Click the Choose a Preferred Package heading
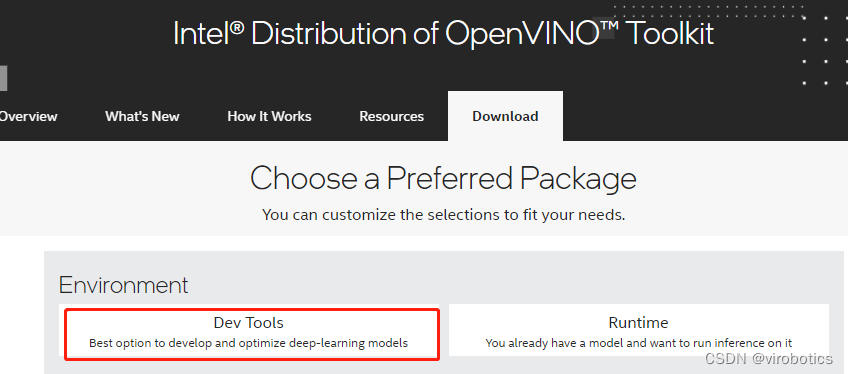This screenshot has width=848, height=374. (443, 178)
